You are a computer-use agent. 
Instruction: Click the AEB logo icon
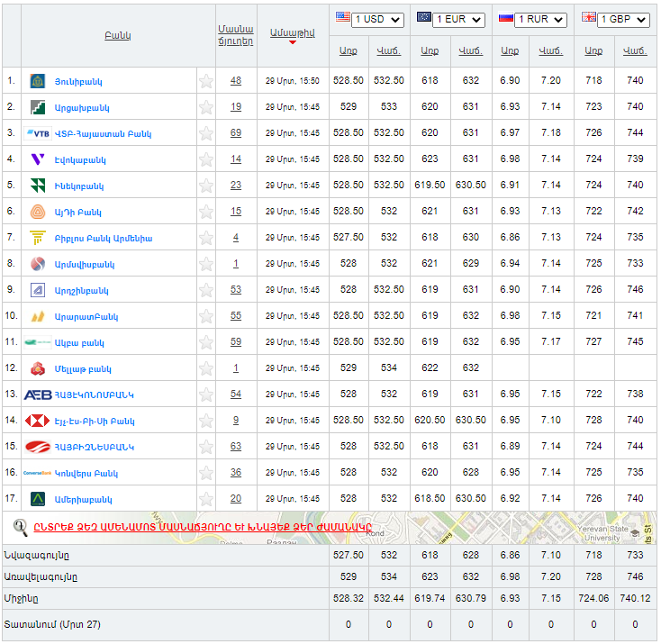38,395
